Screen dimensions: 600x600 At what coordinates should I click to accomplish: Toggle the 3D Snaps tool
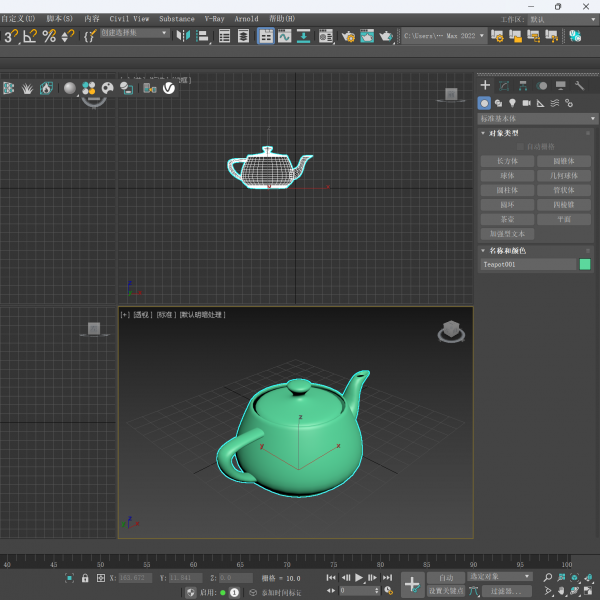pos(11,36)
